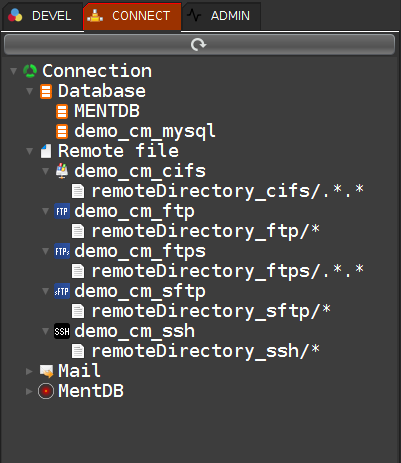
Task: Switch to the ADMIN tab
Action: coord(222,16)
